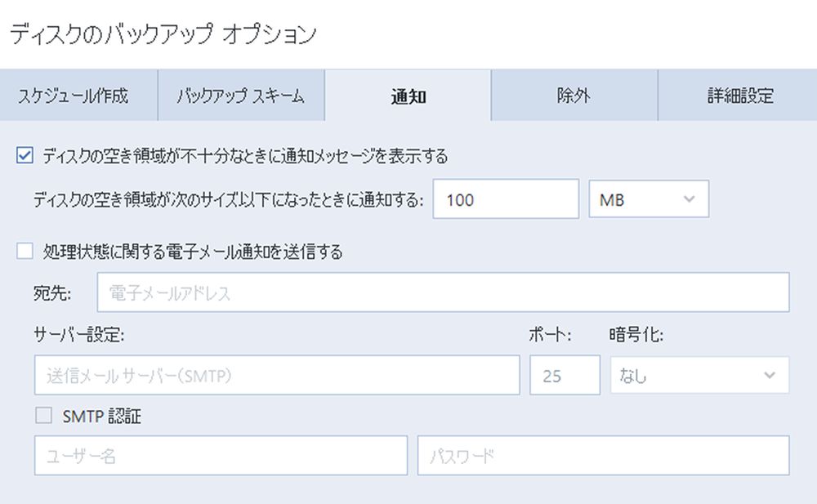Select the ポート field showing 25

click(x=565, y=375)
